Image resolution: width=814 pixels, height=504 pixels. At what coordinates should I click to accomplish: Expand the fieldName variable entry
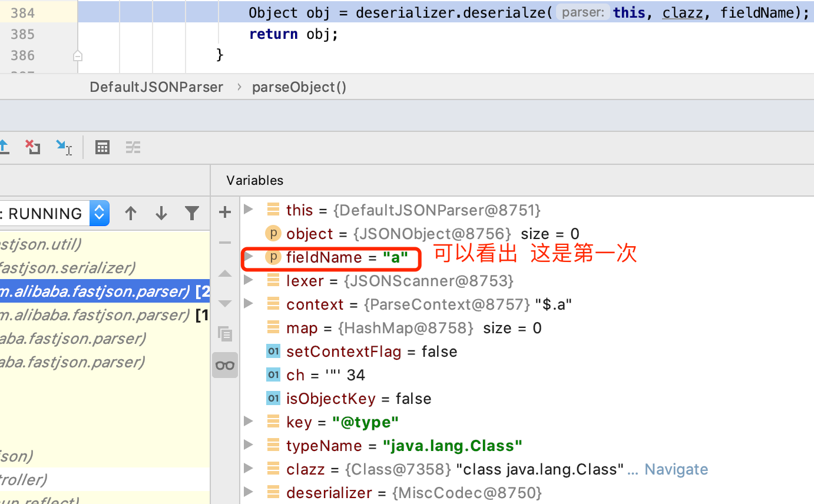click(x=248, y=257)
